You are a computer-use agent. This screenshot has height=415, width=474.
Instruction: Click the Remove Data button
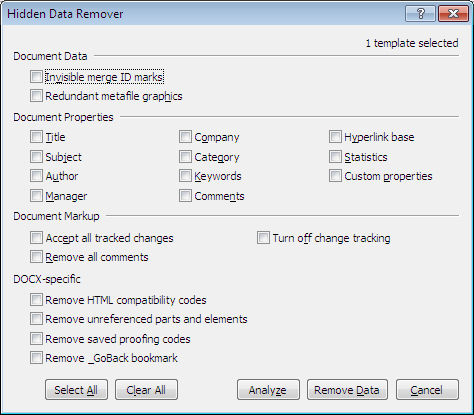pyautogui.click(x=347, y=389)
